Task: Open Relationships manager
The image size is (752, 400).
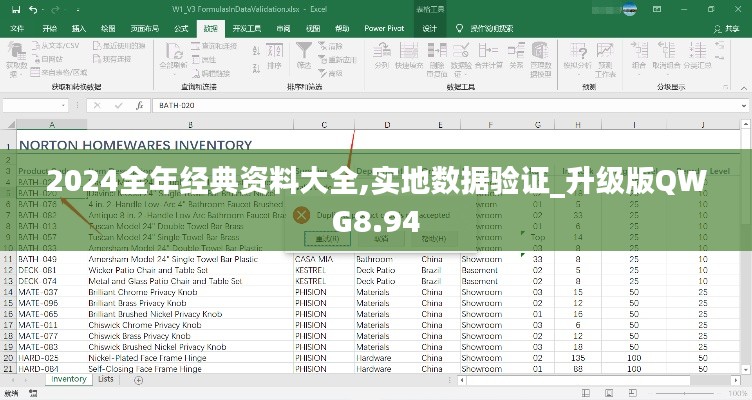Action: tap(516, 56)
